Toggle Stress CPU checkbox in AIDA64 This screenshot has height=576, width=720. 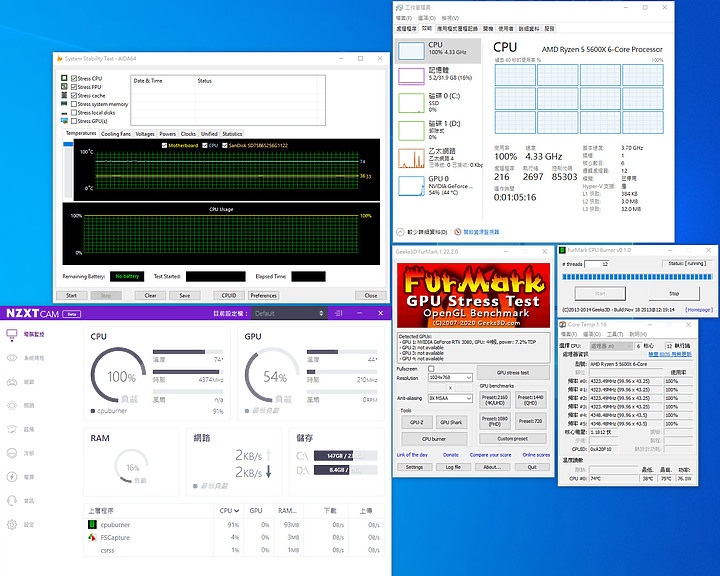pos(74,78)
